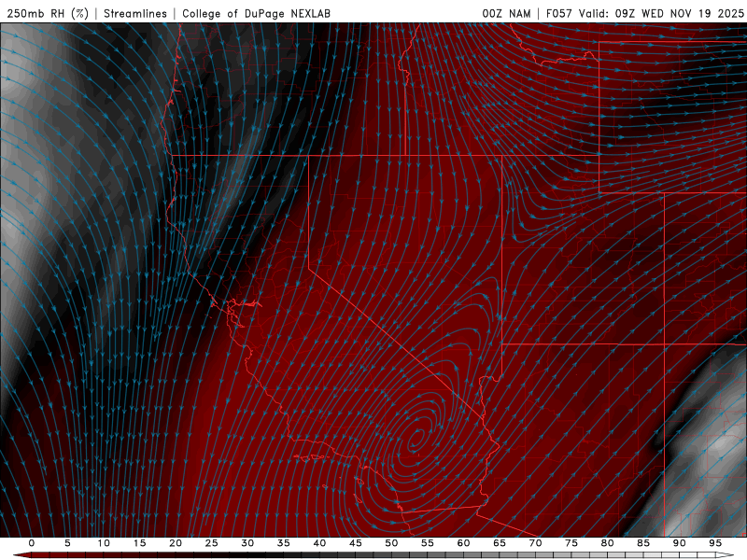Click the colorbar label "30"

click(x=247, y=543)
